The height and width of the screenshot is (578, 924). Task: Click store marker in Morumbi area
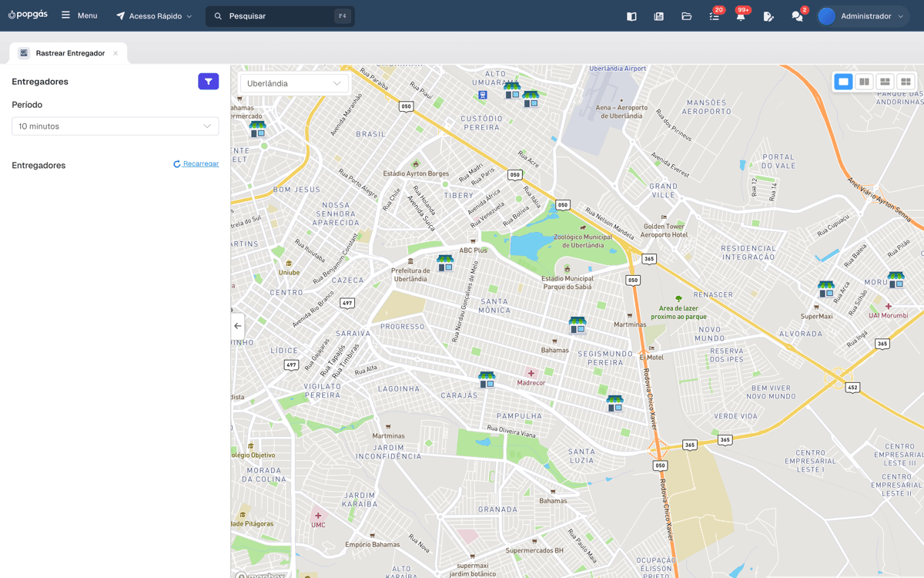896,280
